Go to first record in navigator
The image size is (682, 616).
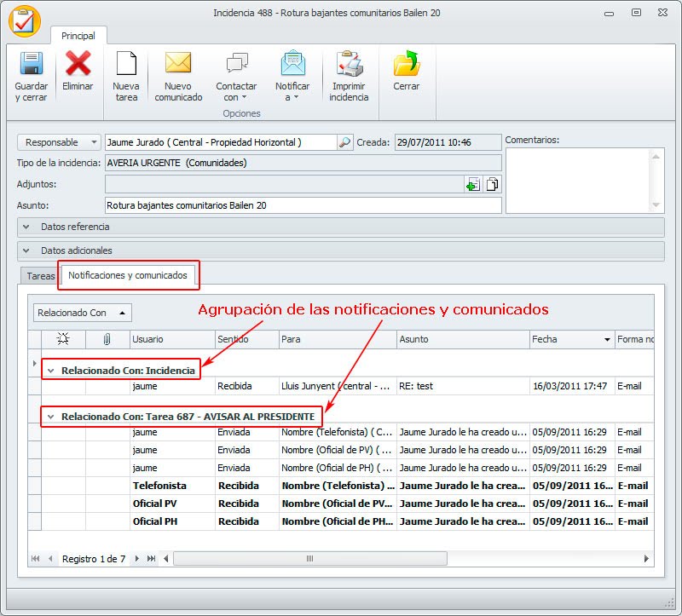point(36,559)
